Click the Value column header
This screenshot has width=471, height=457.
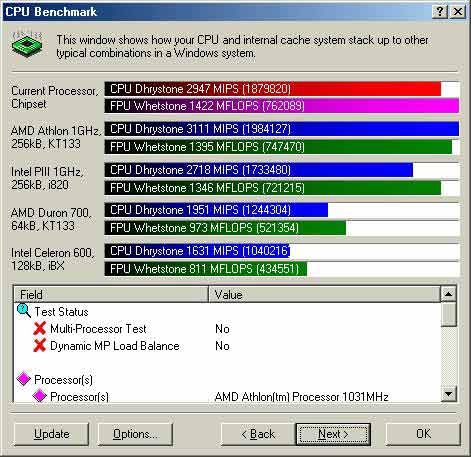coord(324,294)
